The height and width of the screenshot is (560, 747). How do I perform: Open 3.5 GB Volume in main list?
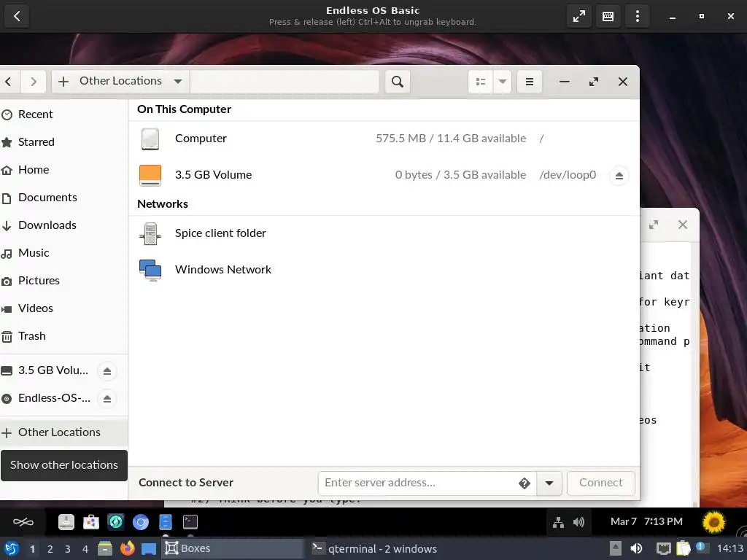[384, 175]
